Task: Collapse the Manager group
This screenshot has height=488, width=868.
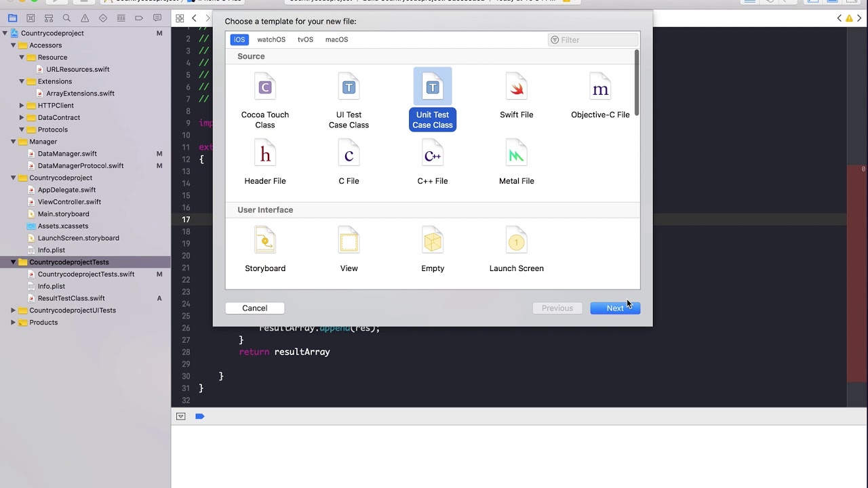Action: pyautogui.click(x=13, y=142)
